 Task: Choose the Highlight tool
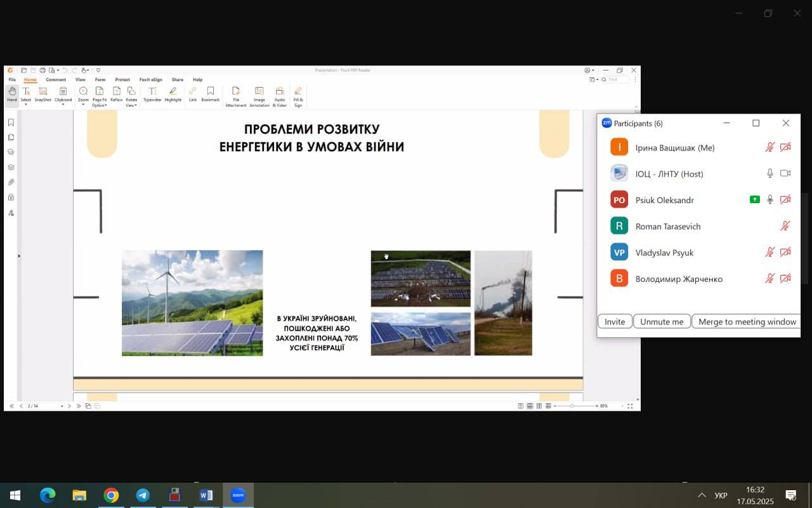click(x=173, y=95)
